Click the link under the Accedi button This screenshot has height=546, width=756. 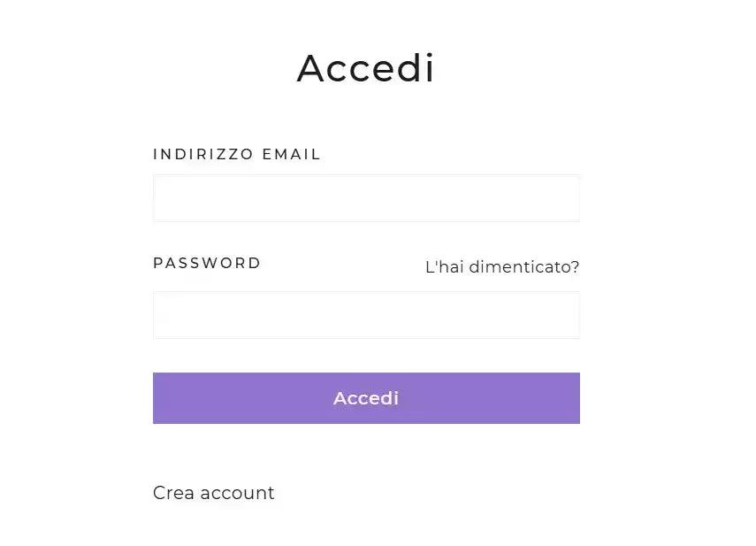click(x=214, y=493)
